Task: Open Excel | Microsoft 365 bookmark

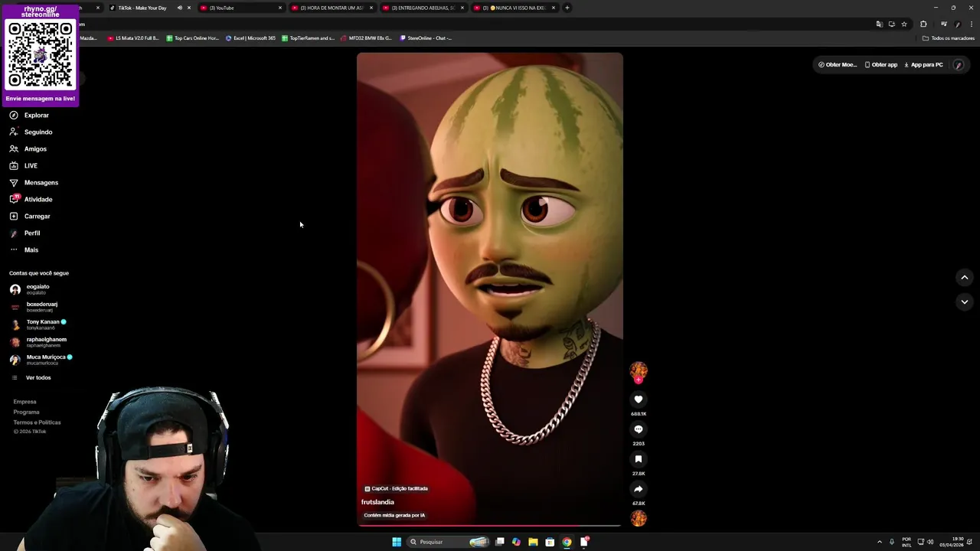Action: (250, 38)
